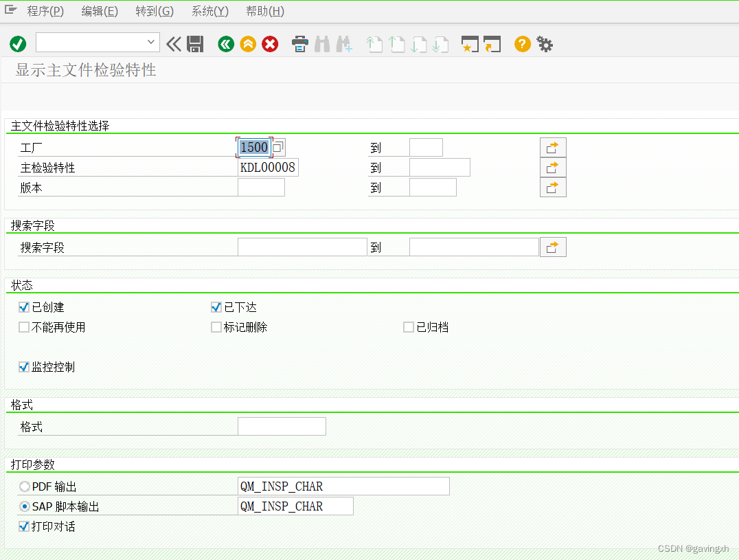739x560 pixels.
Task: Click the 版本 from-value field
Action: (261, 187)
